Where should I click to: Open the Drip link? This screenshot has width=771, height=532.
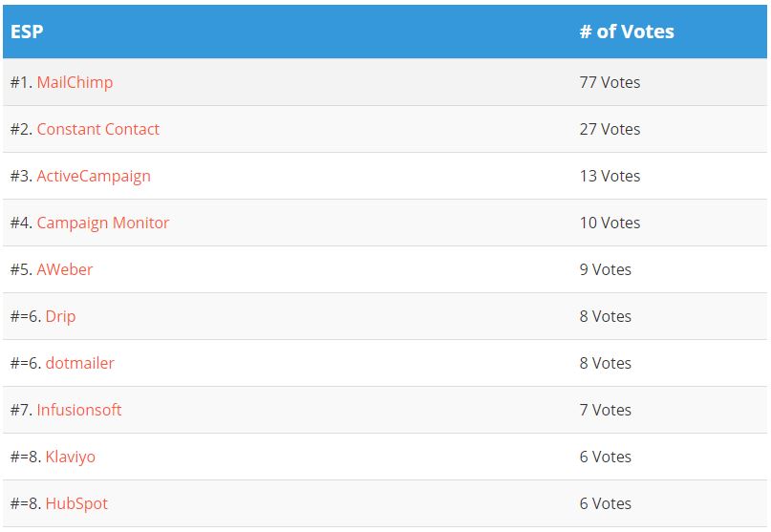(x=60, y=316)
